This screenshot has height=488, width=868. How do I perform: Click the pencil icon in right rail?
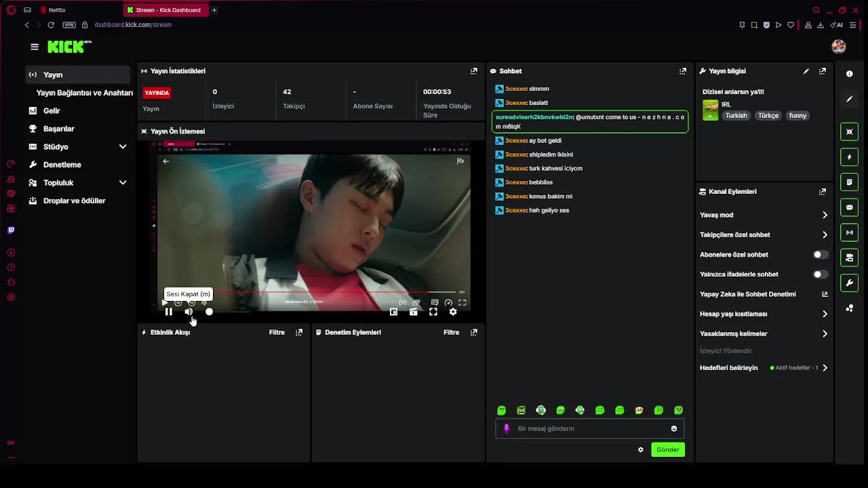click(850, 99)
